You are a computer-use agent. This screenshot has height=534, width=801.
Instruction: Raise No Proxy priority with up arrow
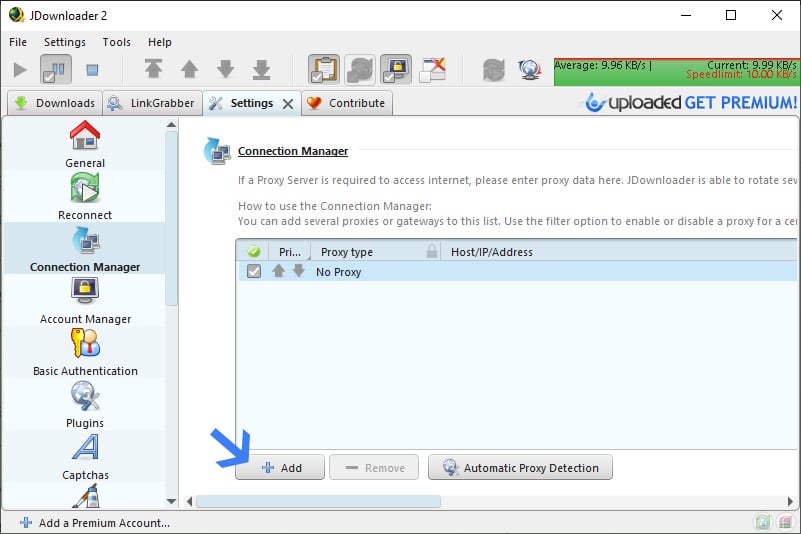(278, 271)
